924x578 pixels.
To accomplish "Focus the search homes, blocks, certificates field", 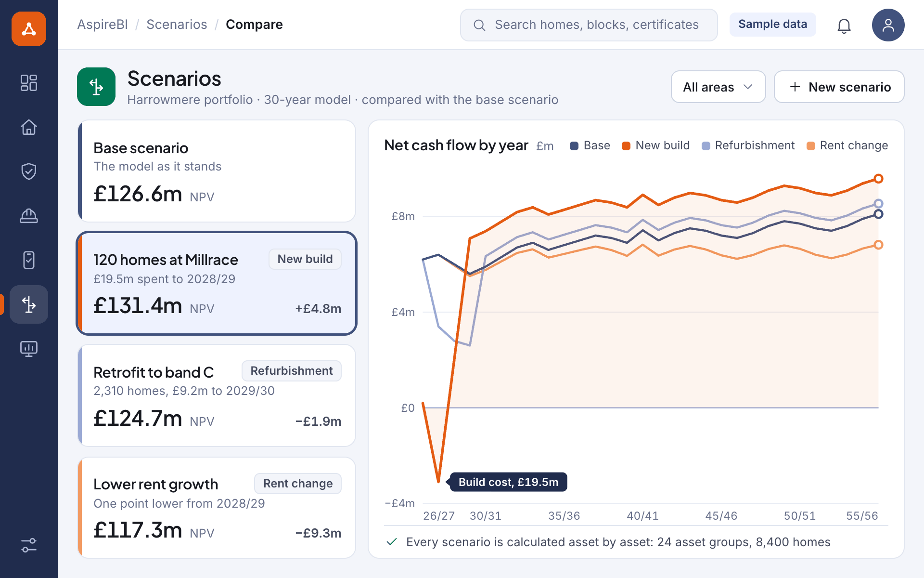I will (589, 25).
